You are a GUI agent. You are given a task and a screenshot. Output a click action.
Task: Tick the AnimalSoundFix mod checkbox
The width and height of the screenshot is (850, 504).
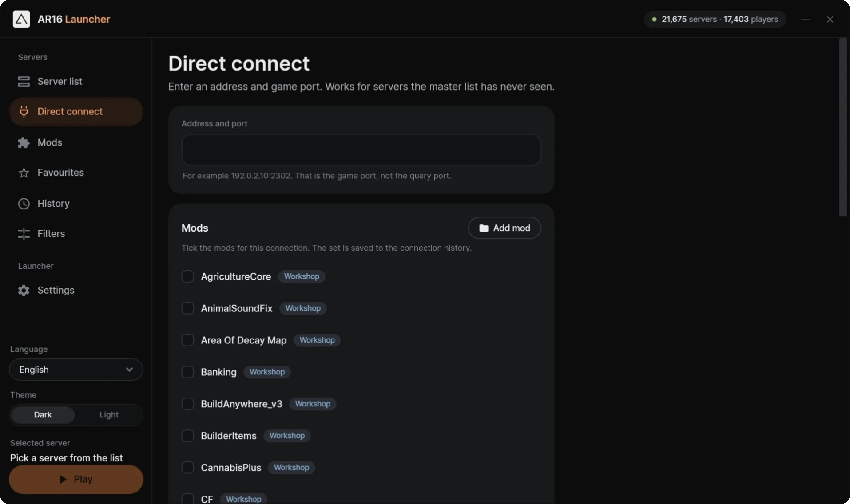pyautogui.click(x=187, y=308)
